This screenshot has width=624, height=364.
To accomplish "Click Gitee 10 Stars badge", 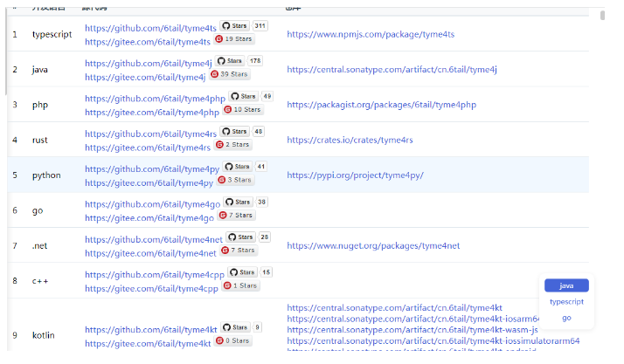I will tap(242, 109).
